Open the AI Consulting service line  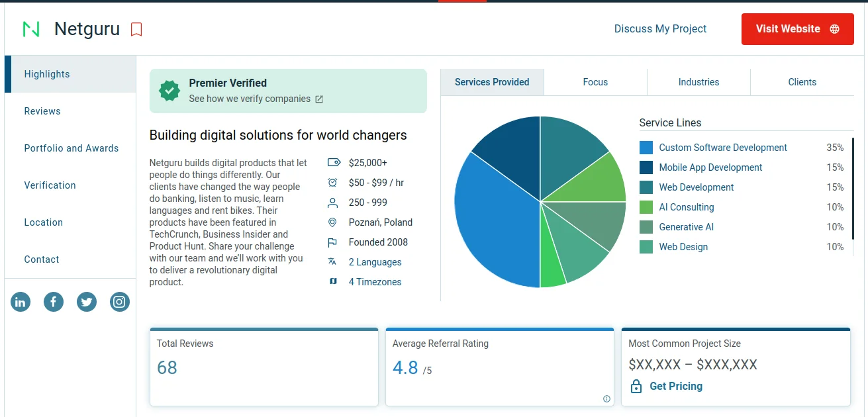coord(687,207)
